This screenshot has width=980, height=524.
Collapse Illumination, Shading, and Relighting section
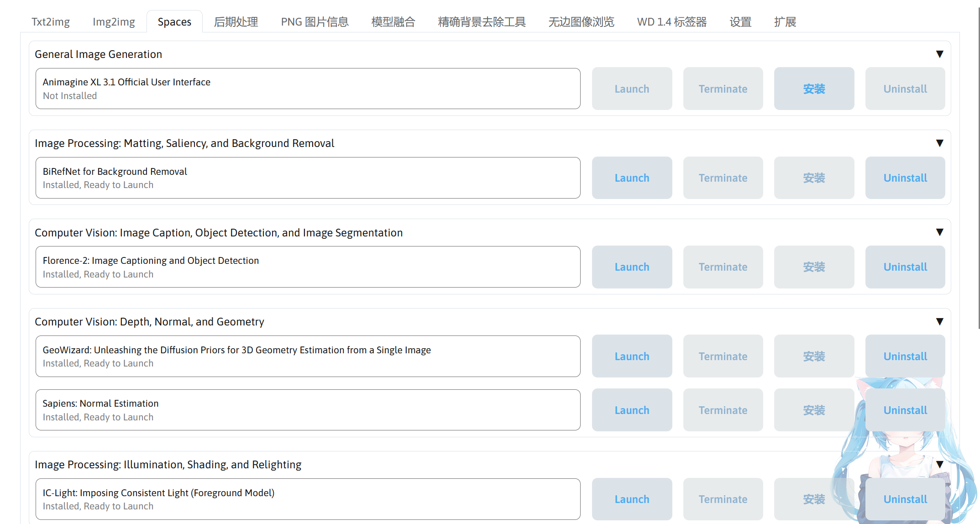pyautogui.click(x=939, y=465)
